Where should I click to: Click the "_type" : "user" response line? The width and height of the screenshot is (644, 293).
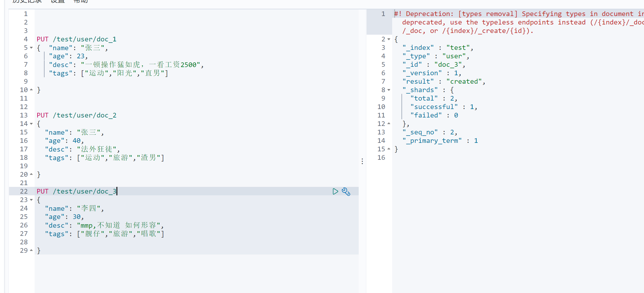pyautogui.click(x=436, y=56)
